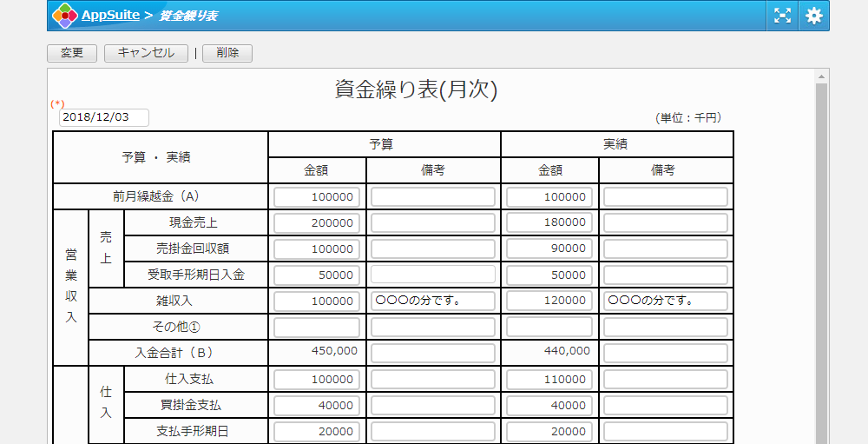The height and width of the screenshot is (444, 868).
Task: Open the settings gear menu
Action: (813, 16)
